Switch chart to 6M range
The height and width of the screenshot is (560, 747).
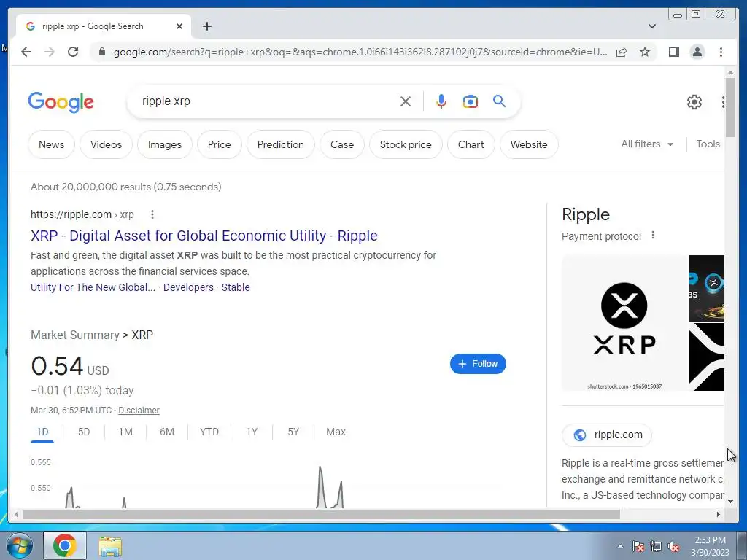[167, 432]
